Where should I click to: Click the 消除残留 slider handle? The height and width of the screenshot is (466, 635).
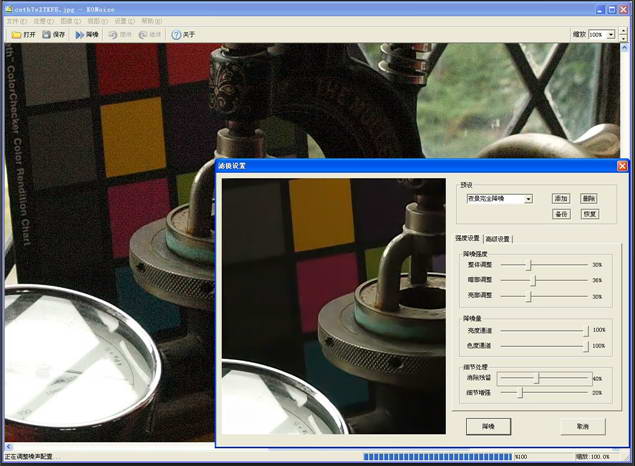(x=537, y=378)
